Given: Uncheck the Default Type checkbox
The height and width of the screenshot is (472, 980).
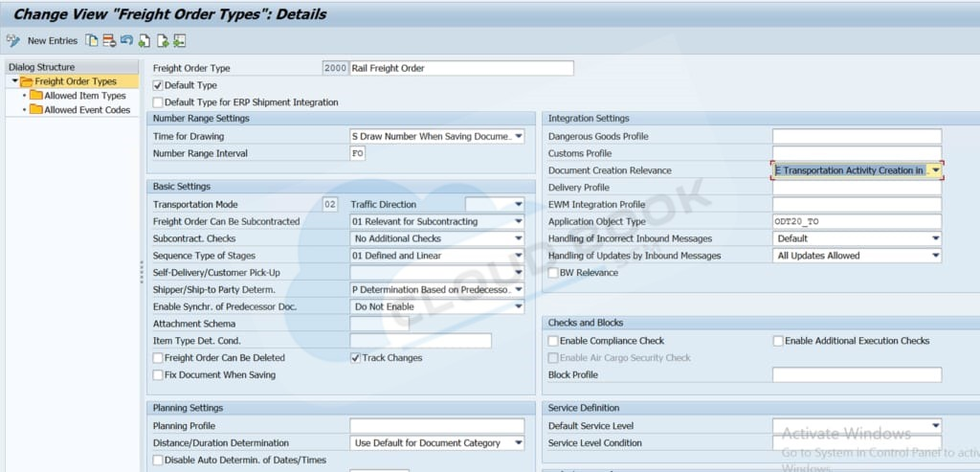Looking at the screenshot, I should click(x=158, y=85).
